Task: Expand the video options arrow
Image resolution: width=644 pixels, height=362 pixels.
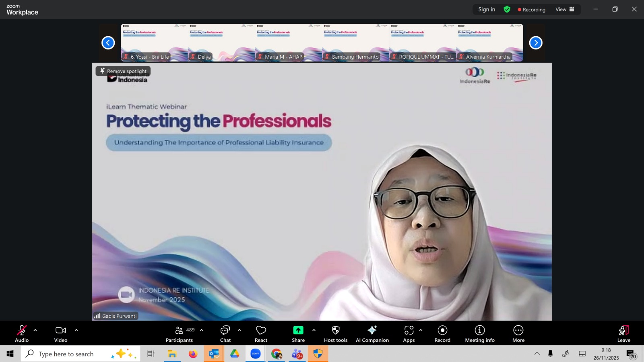Action: coord(76,330)
